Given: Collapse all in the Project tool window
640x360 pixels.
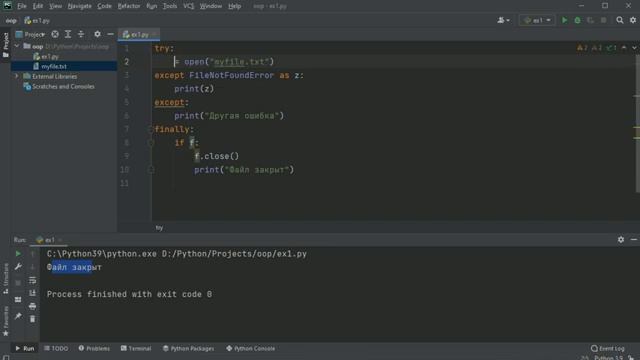Looking at the screenshot, I should point(81,34).
